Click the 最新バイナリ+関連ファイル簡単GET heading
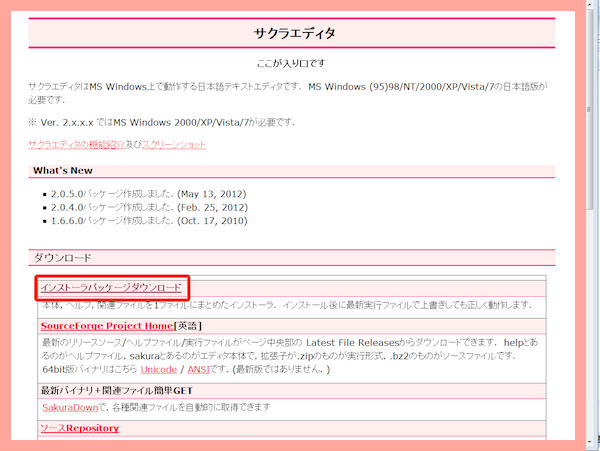 (x=117, y=391)
